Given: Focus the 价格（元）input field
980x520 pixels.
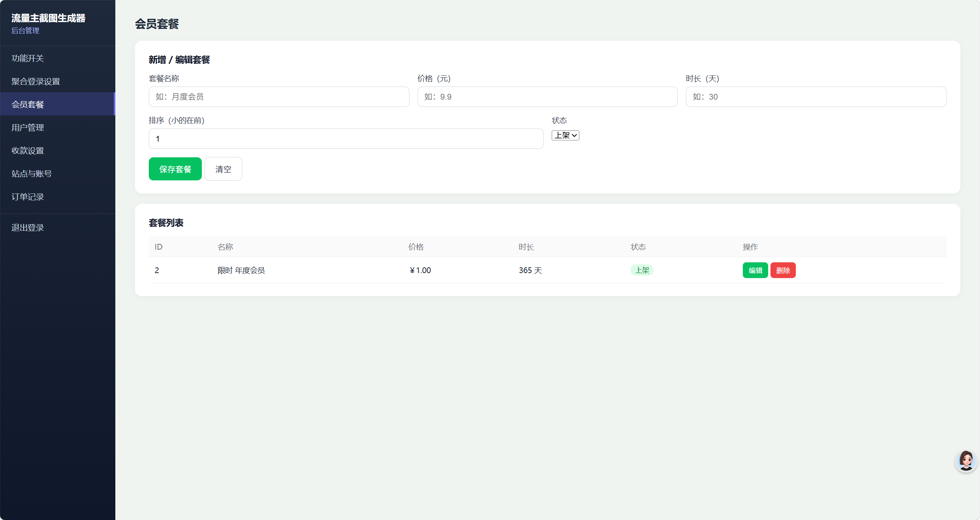Looking at the screenshot, I should [x=547, y=97].
